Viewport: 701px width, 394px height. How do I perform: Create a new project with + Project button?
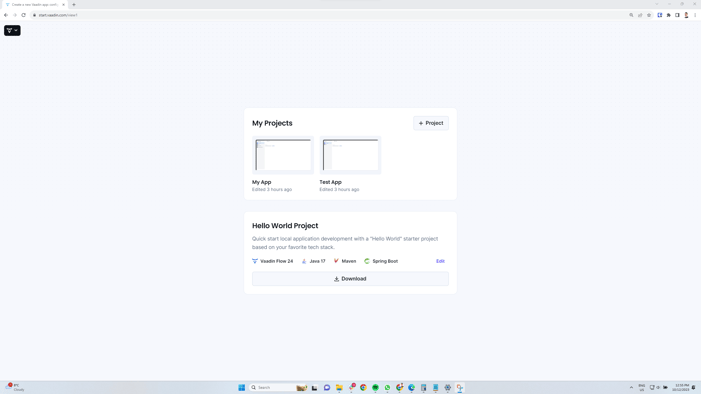click(x=431, y=123)
